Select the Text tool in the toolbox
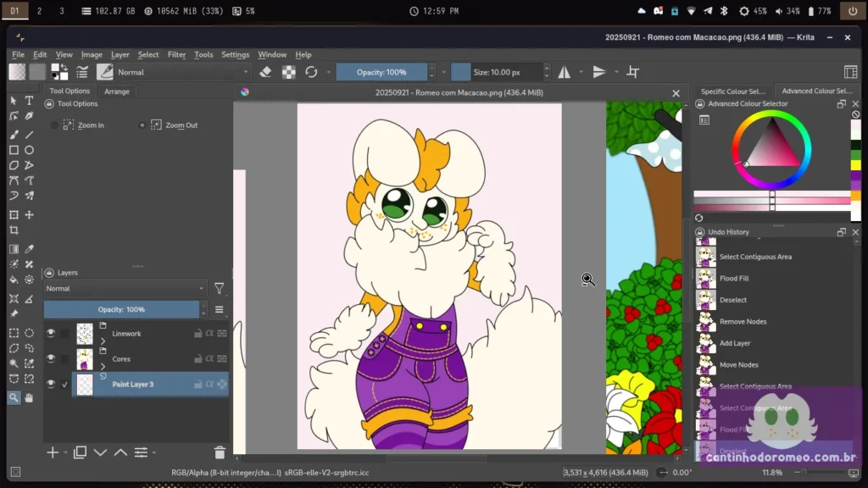Screen dimensions: 868x488 (30, 101)
